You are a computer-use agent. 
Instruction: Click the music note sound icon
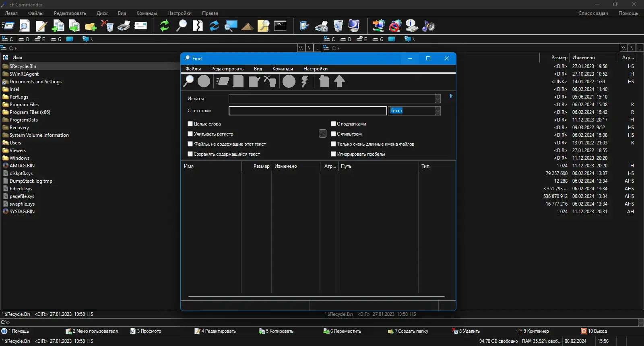(x=428, y=26)
